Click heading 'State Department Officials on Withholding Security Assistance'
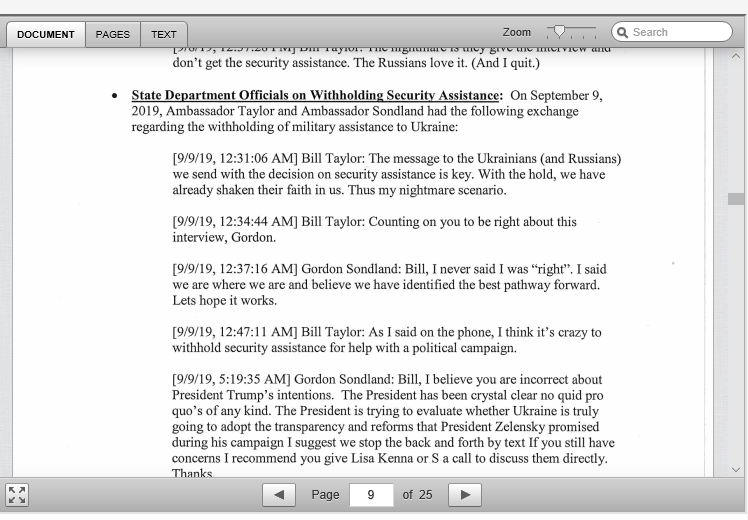The height and width of the screenshot is (520, 748). click(x=315, y=95)
